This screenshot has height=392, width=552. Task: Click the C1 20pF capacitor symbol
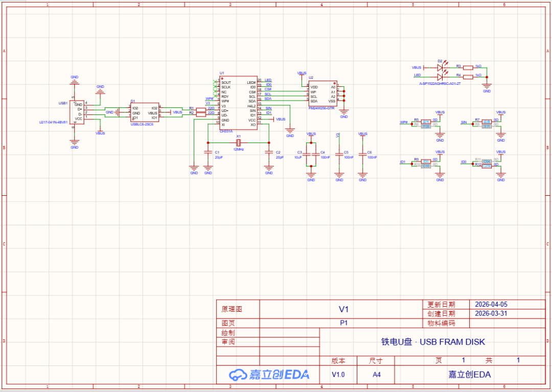208,152
